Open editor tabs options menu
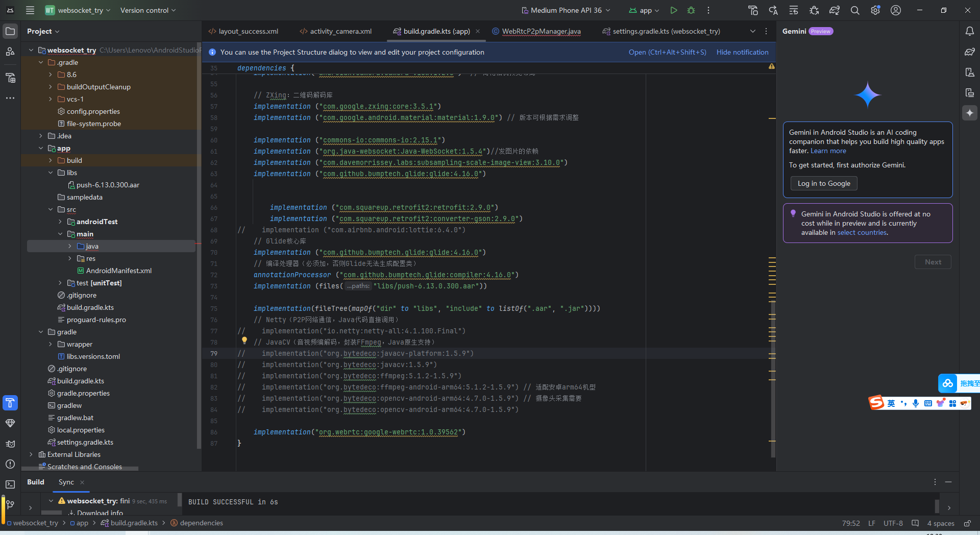Image resolution: width=980 pixels, height=535 pixels. 766,31
